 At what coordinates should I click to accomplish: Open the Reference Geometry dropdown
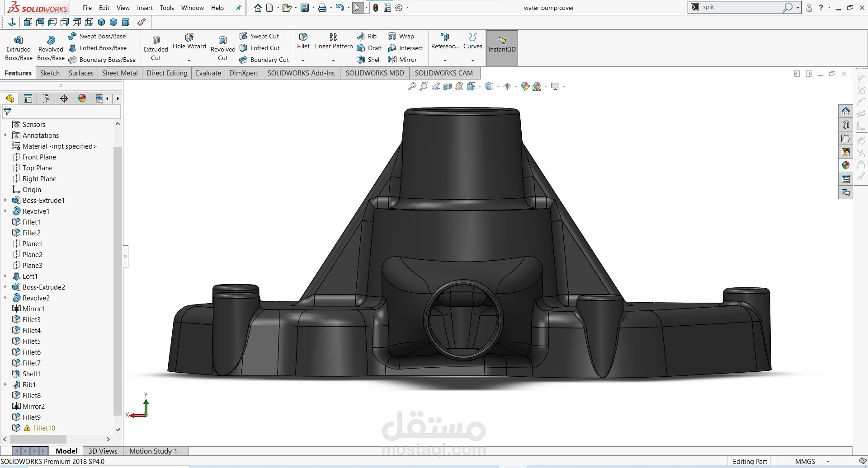pyautogui.click(x=445, y=61)
